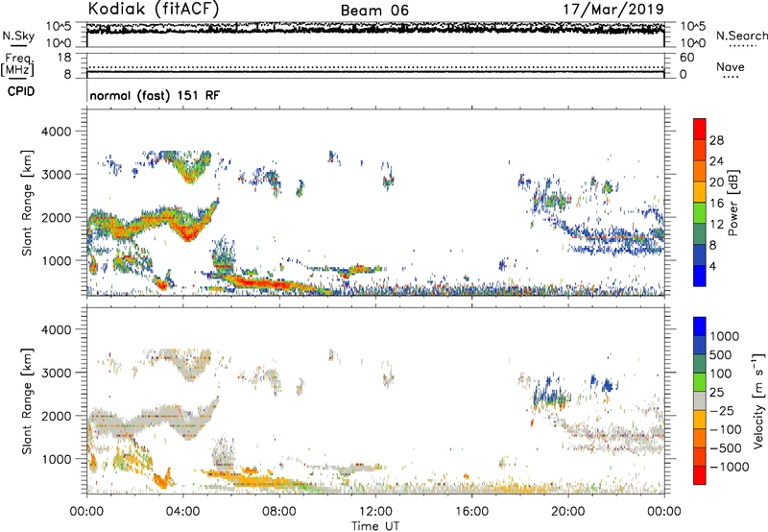
Task: Click the '-25' label on the velocity scale
Action: coord(720,410)
